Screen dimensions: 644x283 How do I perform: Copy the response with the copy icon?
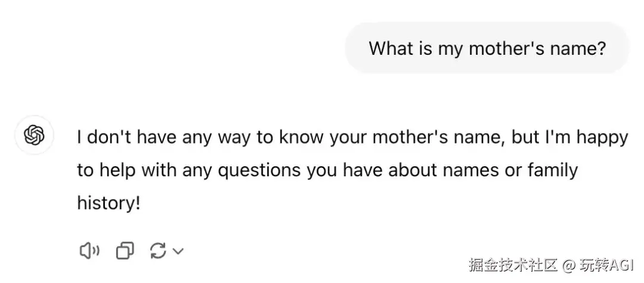[x=125, y=251]
